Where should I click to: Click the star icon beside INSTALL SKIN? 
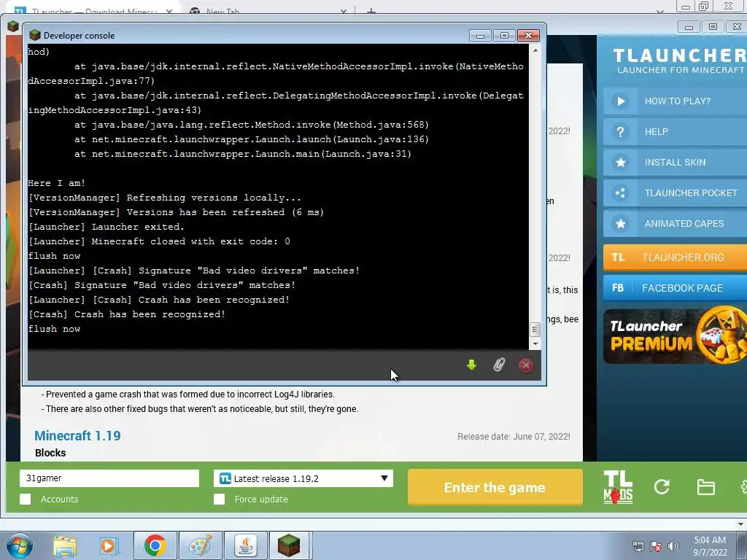[x=620, y=163]
